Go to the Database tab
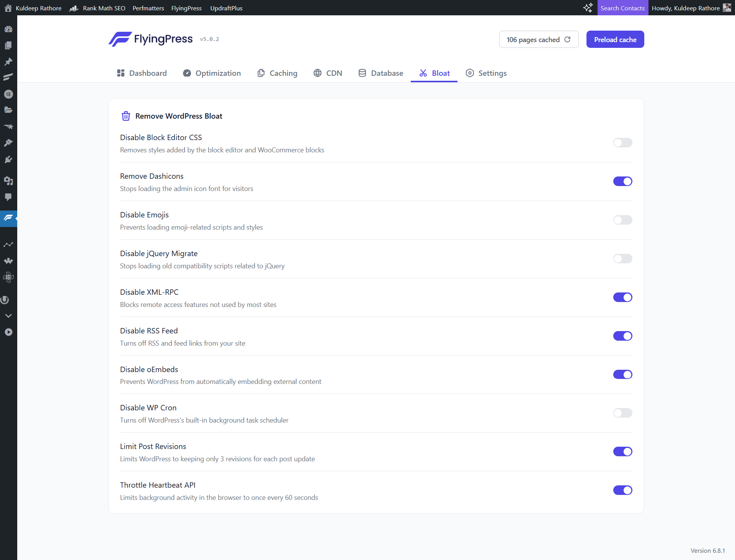This screenshot has width=735, height=560. click(381, 73)
